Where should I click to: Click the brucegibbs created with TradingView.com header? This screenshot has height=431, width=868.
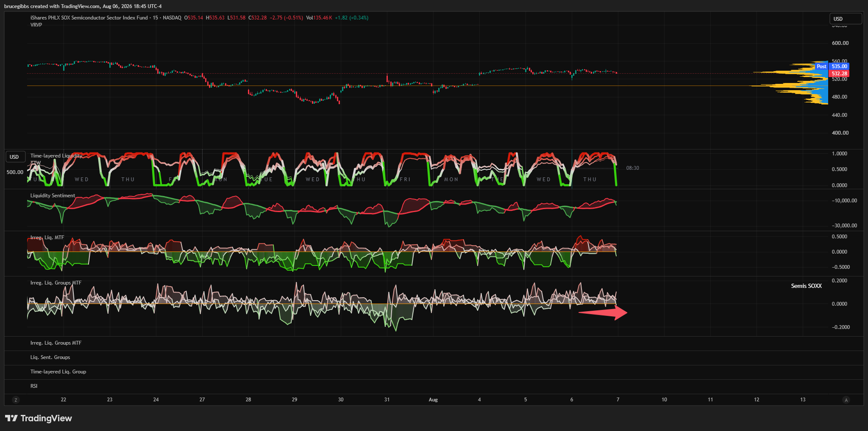(83, 6)
